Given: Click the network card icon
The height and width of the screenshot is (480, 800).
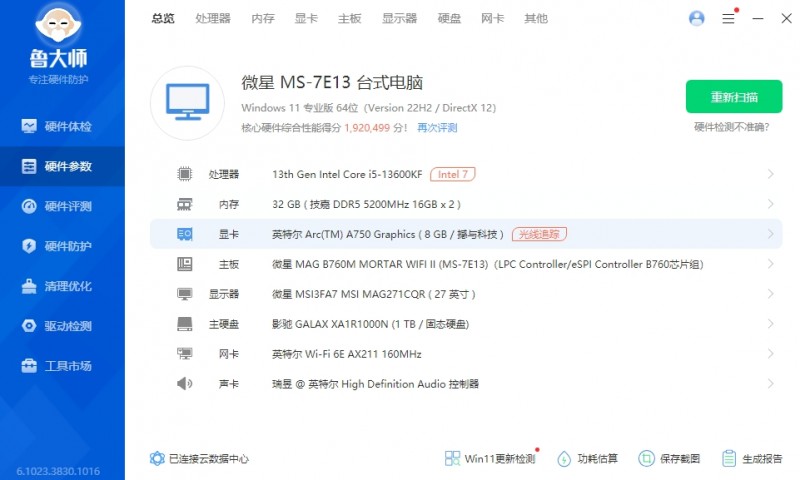Looking at the screenshot, I should point(184,353).
